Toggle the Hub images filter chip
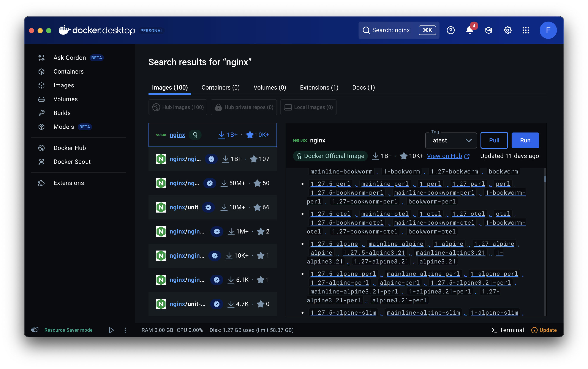 tap(178, 107)
